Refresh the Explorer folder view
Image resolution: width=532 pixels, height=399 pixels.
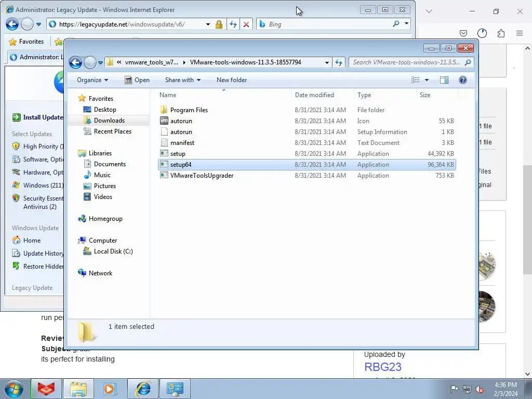339,62
